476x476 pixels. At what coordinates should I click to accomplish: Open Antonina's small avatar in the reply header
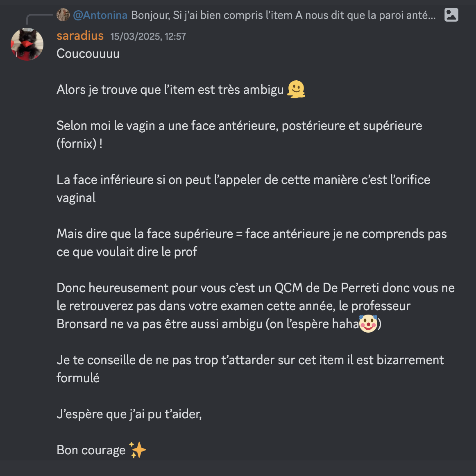coord(63,15)
